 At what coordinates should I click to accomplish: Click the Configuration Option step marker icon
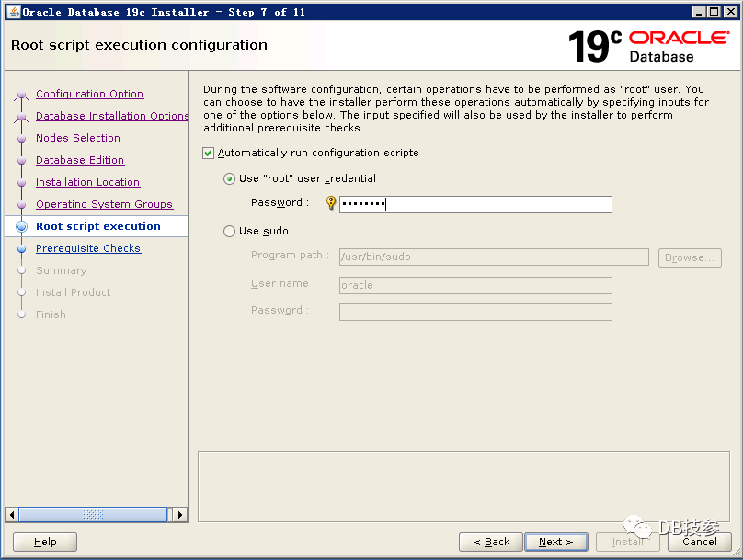[21, 95]
